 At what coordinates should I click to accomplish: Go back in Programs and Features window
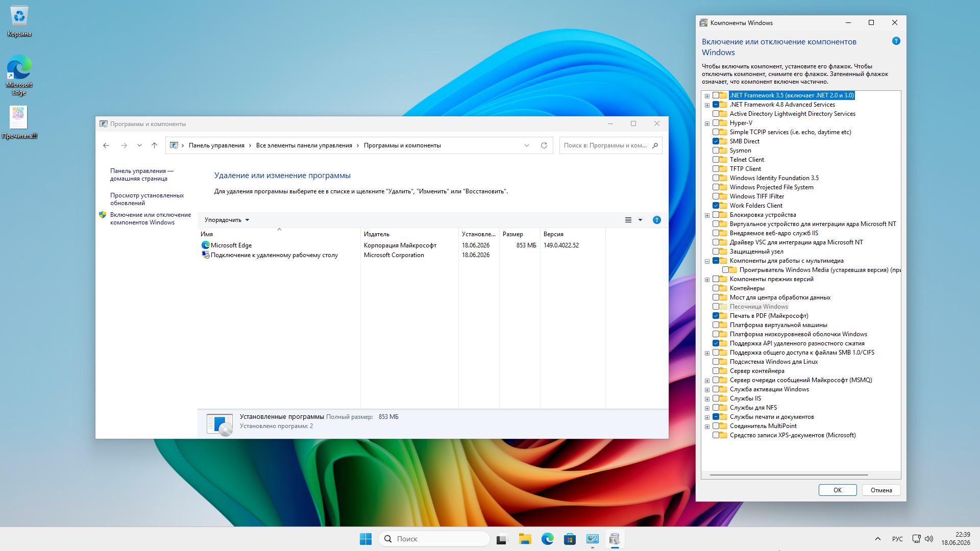pyautogui.click(x=106, y=145)
